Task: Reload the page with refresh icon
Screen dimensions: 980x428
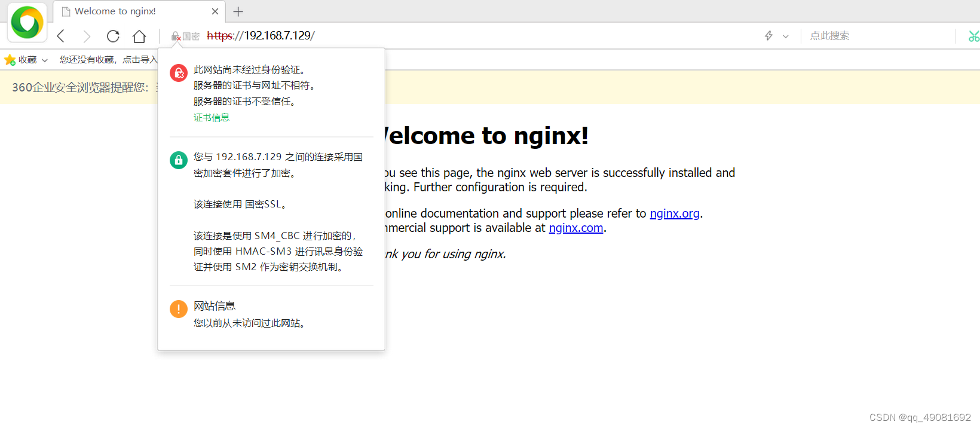Action: [113, 36]
